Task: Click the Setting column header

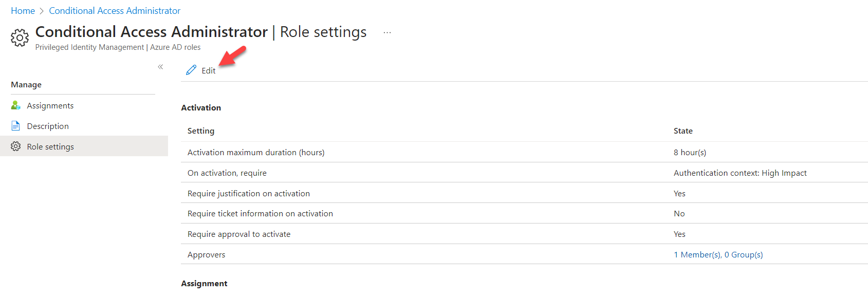Action: (201, 131)
